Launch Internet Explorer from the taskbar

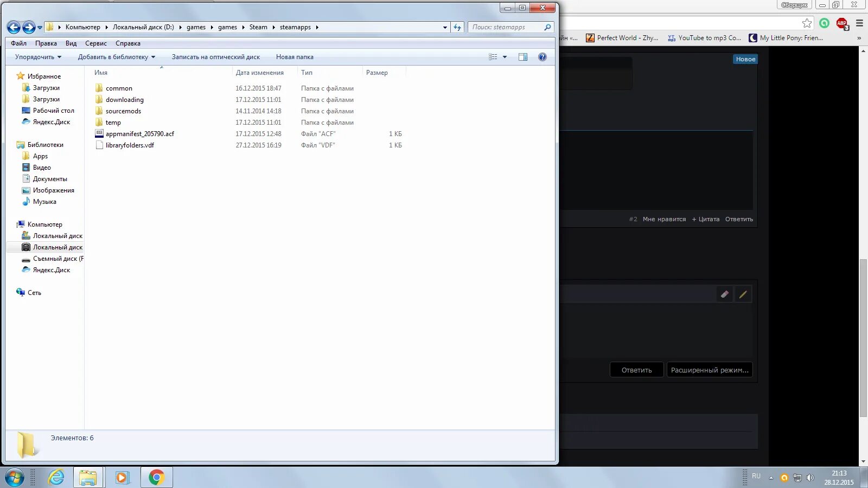(x=56, y=478)
